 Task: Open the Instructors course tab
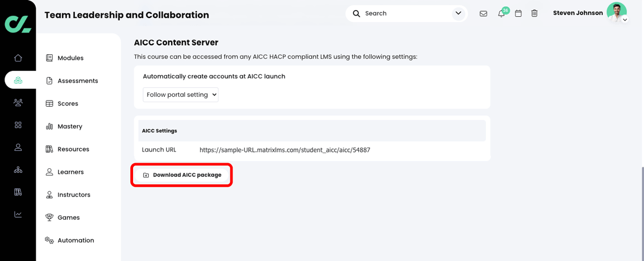(x=68, y=194)
